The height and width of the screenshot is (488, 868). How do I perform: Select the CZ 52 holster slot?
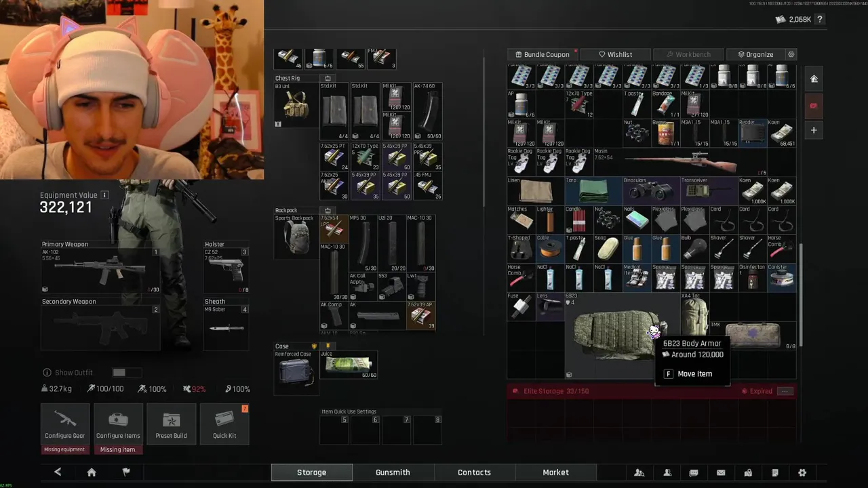(x=226, y=271)
